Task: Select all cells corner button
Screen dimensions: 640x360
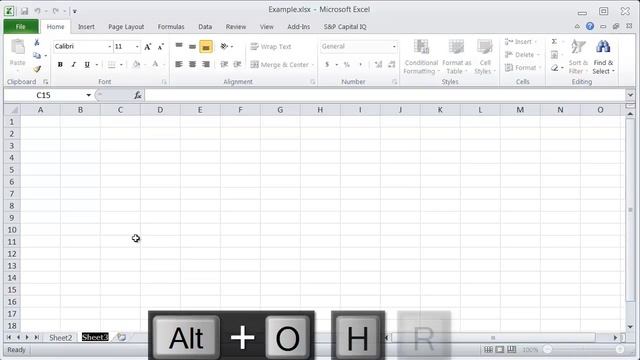Action: tap(12, 110)
